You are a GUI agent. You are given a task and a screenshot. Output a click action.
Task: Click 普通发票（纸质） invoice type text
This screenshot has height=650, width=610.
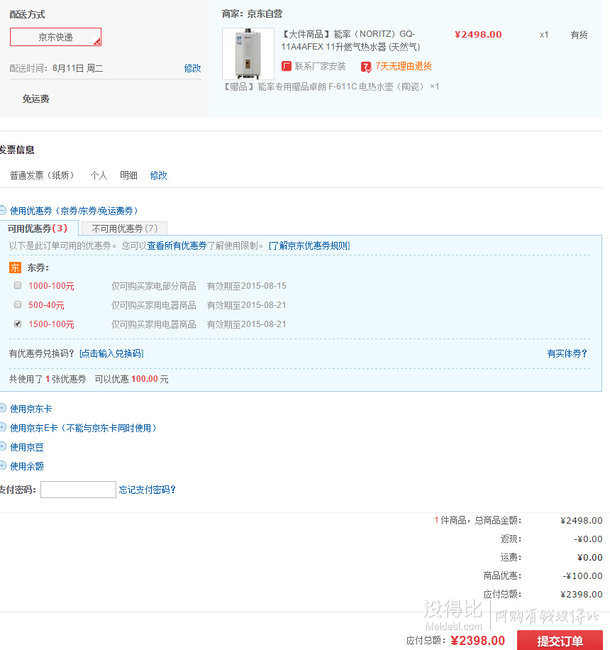click(42, 175)
